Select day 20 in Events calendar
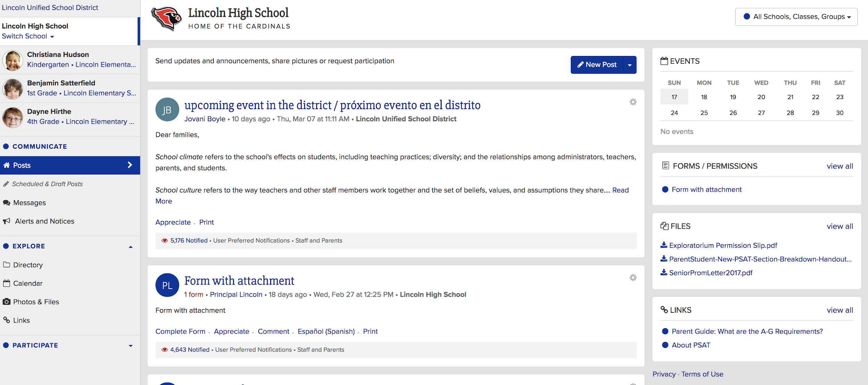 [x=761, y=97]
